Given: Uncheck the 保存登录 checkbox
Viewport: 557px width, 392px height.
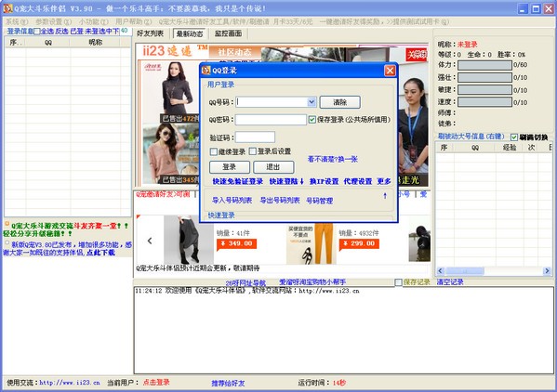Looking at the screenshot, I should pyautogui.click(x=312, y=120).
